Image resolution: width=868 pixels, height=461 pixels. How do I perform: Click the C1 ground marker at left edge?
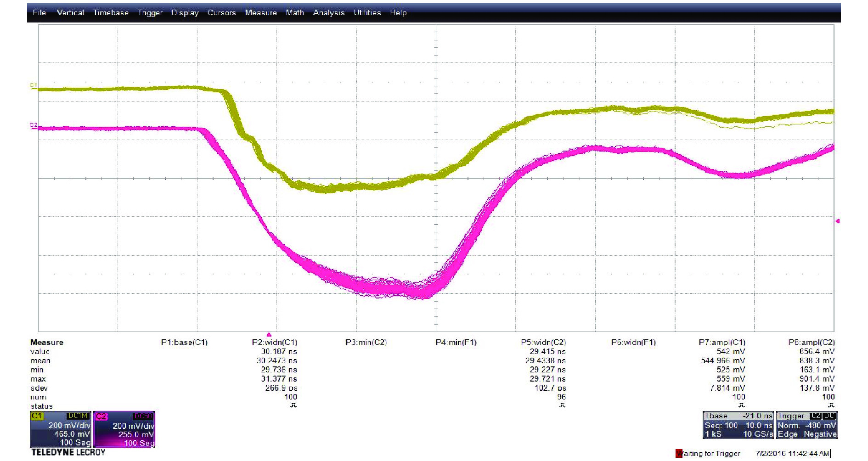tap(33, 86)
